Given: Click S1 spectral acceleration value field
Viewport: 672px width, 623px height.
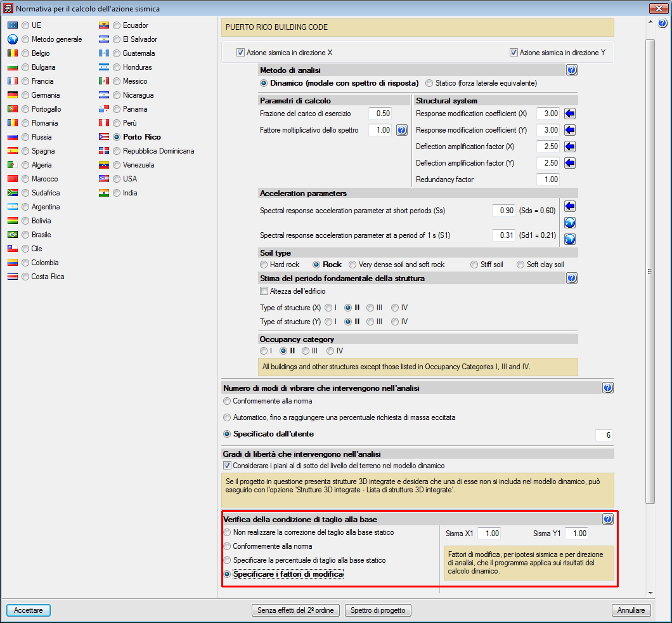Looking at the screenshot, I should (503, 235).
